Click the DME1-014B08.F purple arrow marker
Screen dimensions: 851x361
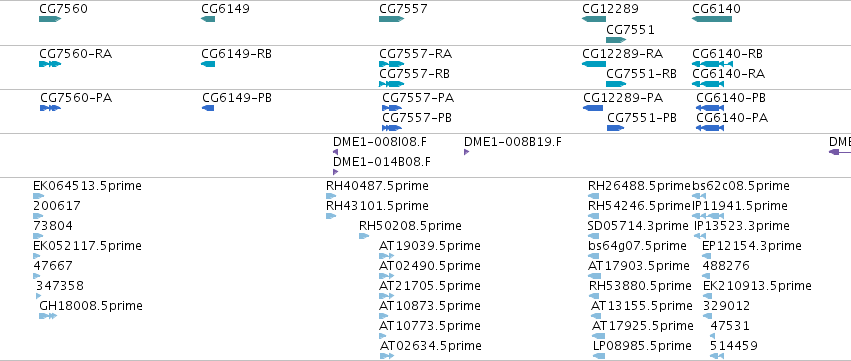tap(335, 172)
